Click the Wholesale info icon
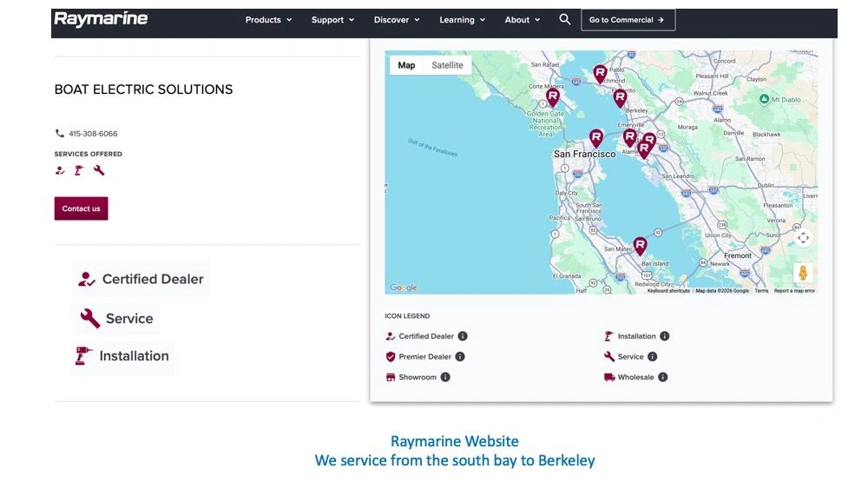 (x=662, y=377)
